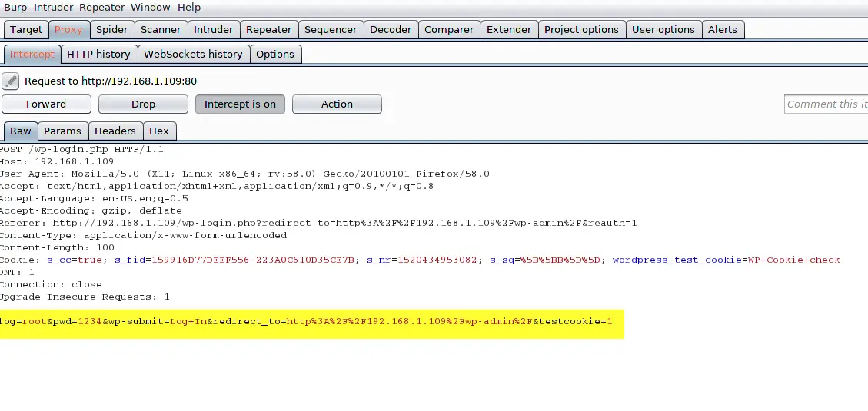Screen dimensions: 868x411
Task: Click the User-Agent header line
Action: pyautogui.click(x=244, y=174)
